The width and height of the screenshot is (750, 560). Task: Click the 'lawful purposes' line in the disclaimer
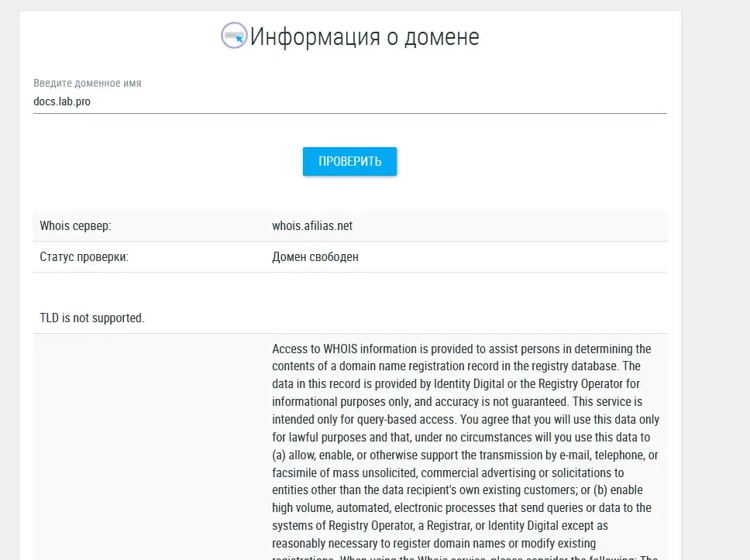pyautogui.click(x=461, y=437)
